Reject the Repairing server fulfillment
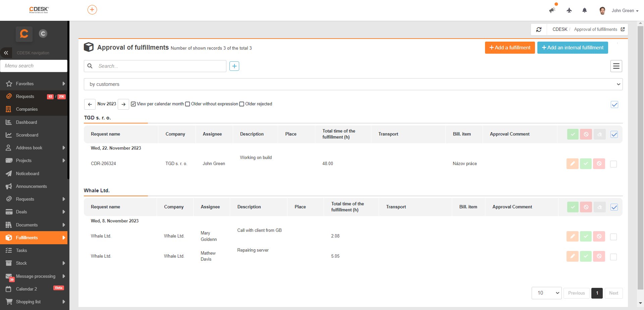644x310 pixels. 599,256
